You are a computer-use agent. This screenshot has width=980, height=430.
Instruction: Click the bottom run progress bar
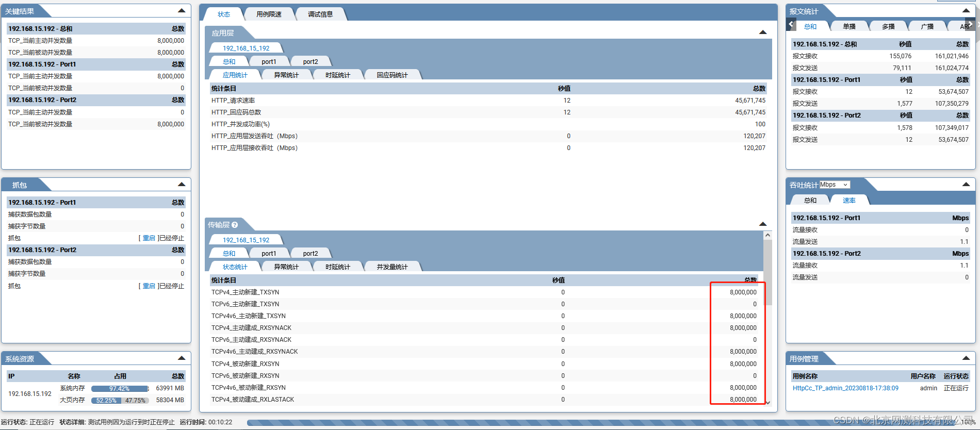603,423
